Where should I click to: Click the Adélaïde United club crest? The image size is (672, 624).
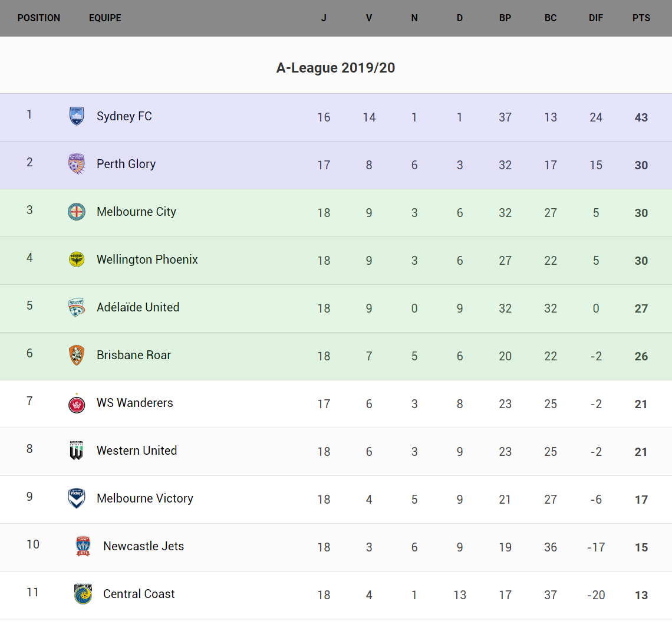(x=77, y=307)
